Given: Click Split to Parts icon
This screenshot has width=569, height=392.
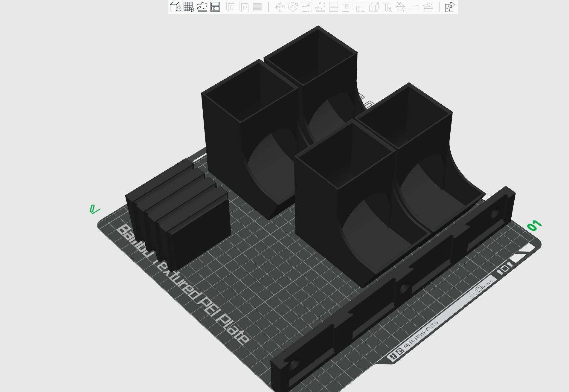Looking at the screenshot, I should (244, 7).
